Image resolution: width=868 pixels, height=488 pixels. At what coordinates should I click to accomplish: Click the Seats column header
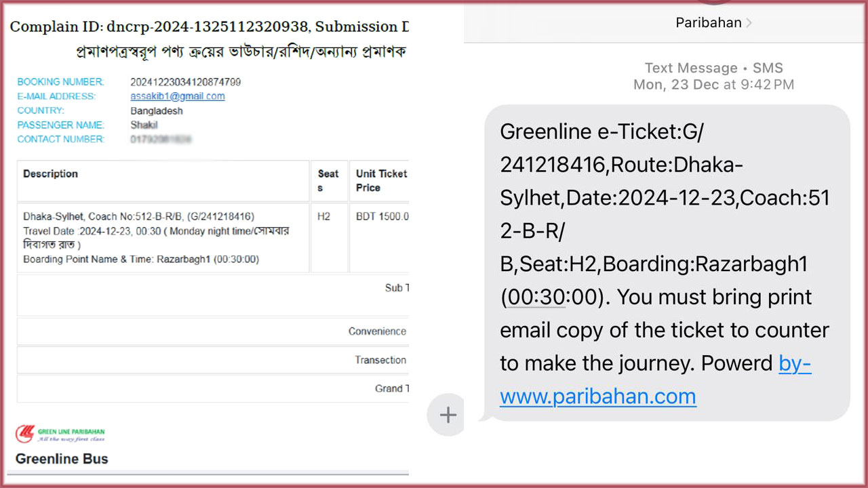click(329, 181)
